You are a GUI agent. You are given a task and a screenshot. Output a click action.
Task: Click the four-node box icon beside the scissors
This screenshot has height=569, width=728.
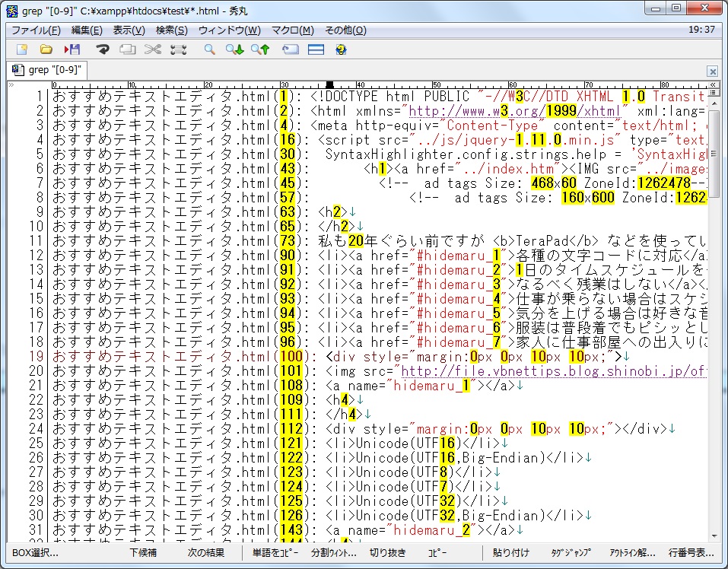pyautogui.click(x=178, y=49)
